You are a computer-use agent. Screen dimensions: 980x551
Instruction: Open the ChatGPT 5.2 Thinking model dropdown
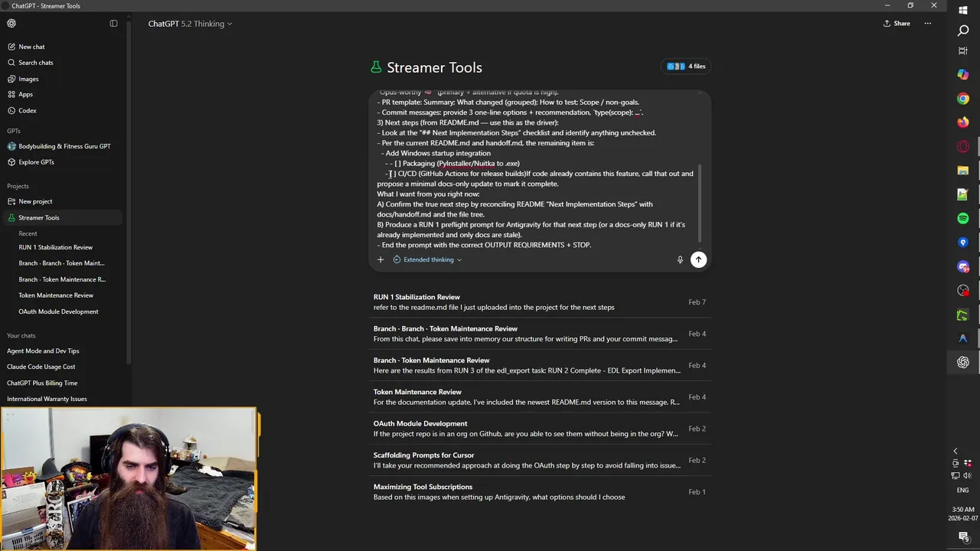click(x=190, y=24)
